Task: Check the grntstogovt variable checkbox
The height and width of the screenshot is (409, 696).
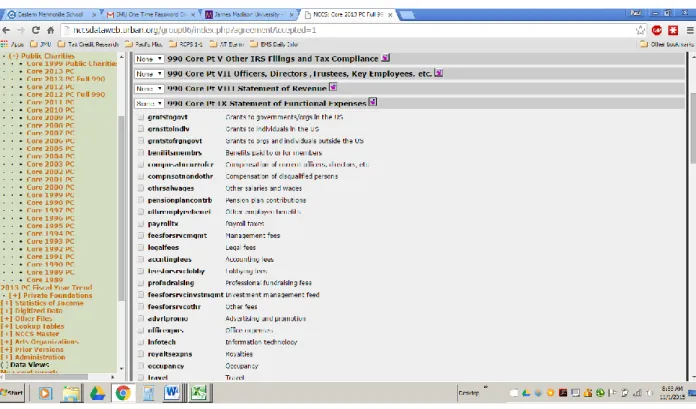Action: [x=141, y=117]
